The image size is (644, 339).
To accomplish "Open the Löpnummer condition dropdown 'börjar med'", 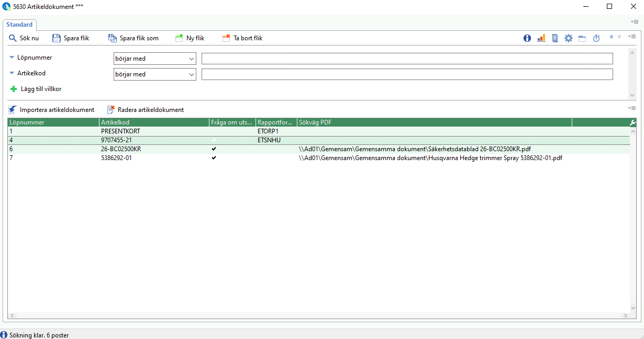I will (155, 59).
